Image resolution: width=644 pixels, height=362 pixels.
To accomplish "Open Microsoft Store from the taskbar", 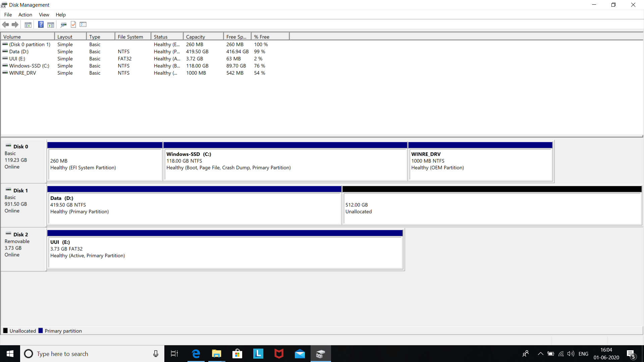I will (x=237, y=354).
